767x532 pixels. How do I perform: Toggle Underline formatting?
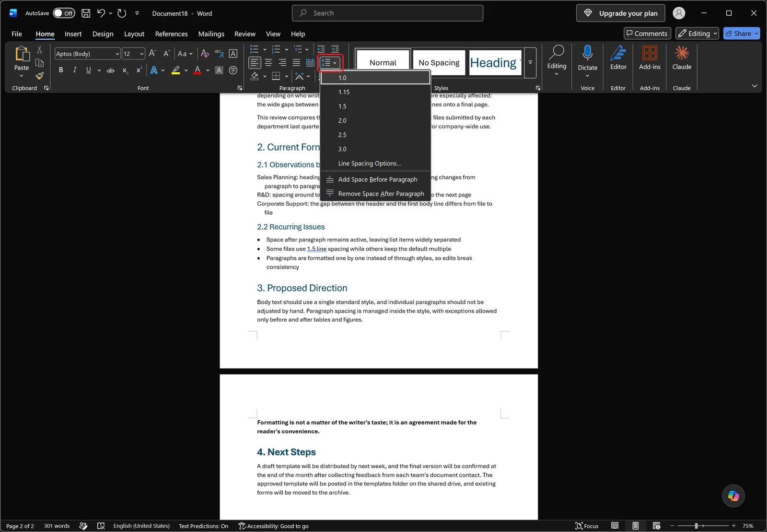tap(89, 70)
